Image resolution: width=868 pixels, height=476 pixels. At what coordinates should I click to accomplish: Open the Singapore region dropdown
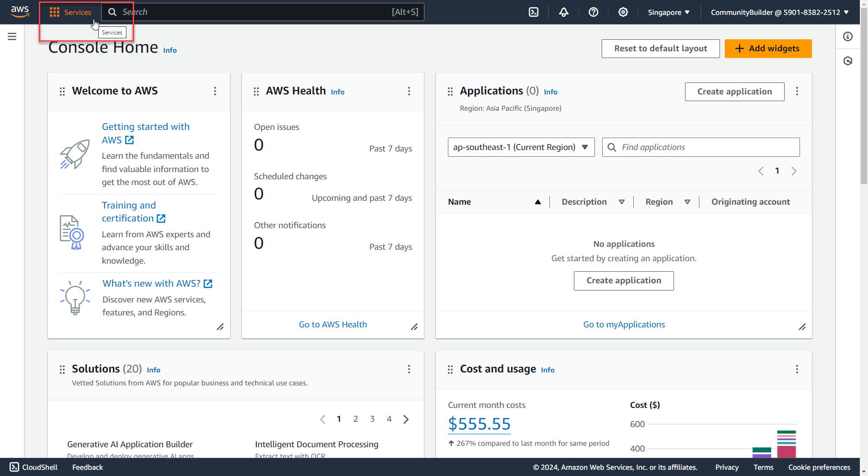(x=669, y=12)
